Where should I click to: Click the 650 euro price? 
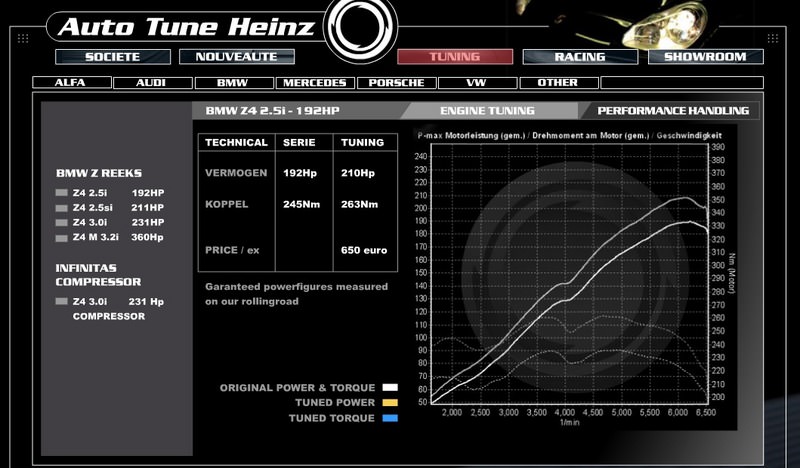[364, 251]
